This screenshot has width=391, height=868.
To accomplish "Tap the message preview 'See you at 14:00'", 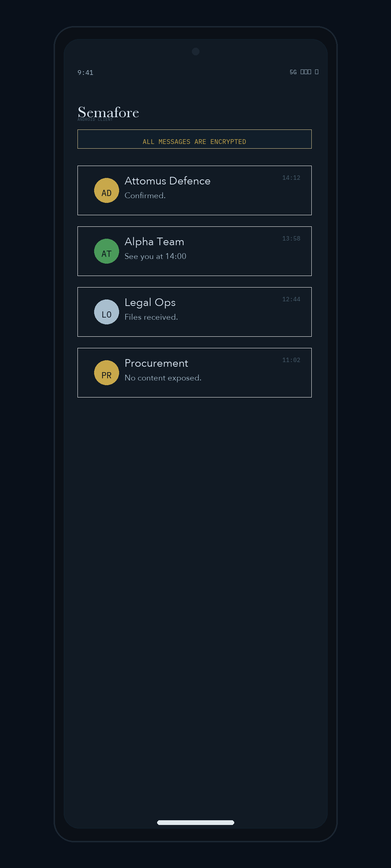I will [x=155, y=256].
